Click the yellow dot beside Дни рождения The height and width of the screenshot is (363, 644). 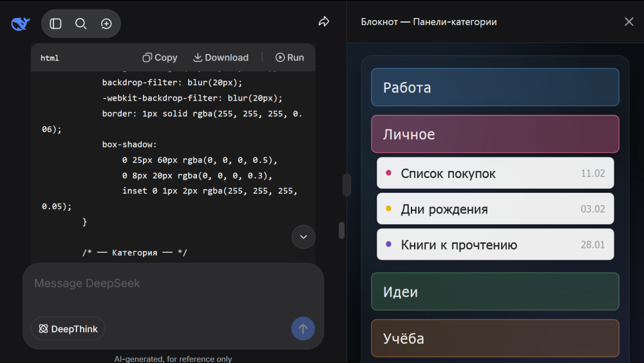point(388,208)
